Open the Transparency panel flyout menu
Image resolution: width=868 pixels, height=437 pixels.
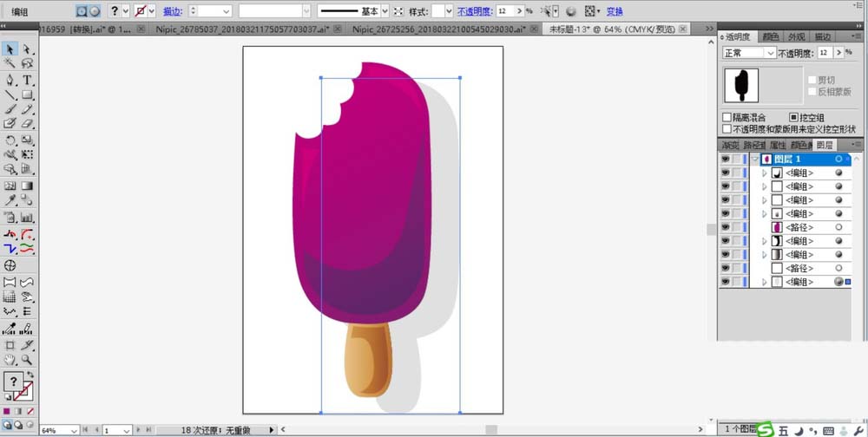[857, 36]
